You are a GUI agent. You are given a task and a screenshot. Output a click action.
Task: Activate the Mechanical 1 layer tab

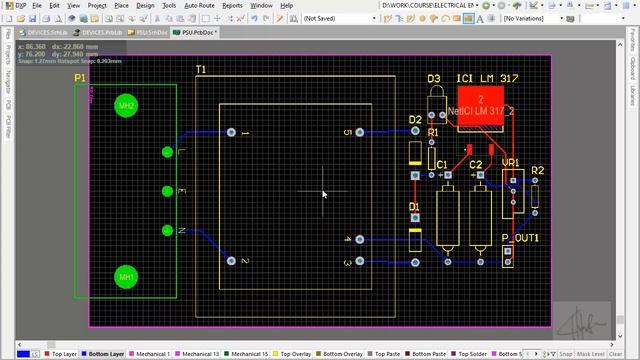149,354
